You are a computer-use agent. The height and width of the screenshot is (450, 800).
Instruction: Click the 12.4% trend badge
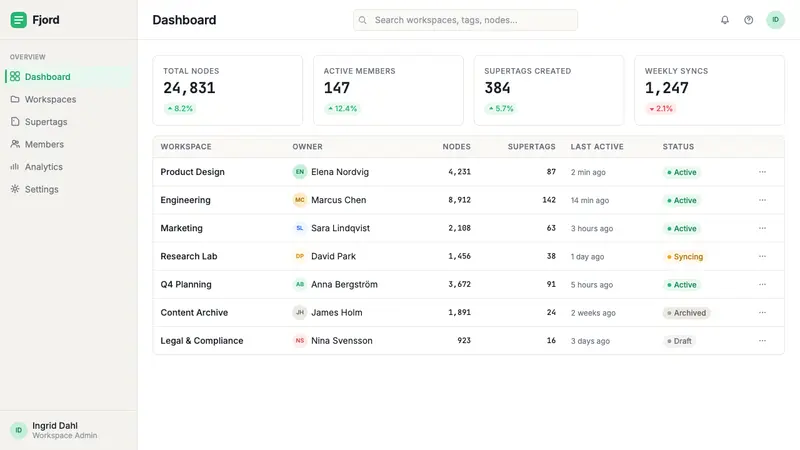[x=342, y=109]
